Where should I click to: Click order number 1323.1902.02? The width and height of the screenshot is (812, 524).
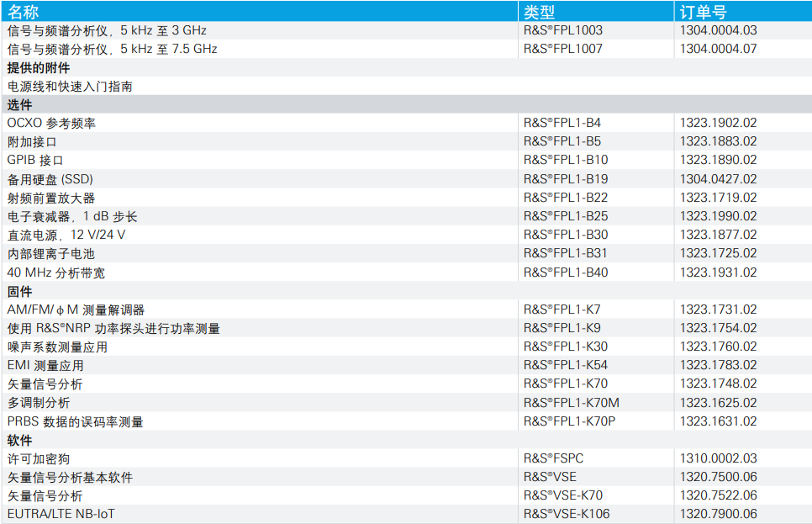[x=718, y=124]
